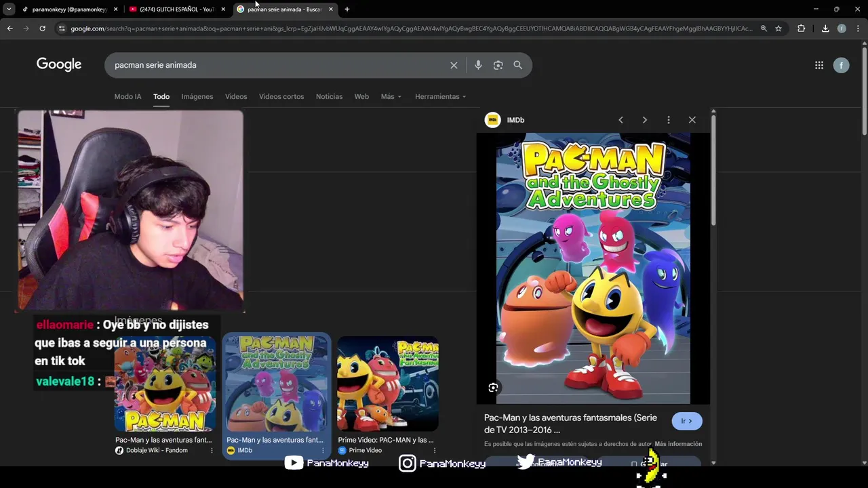
Task: Switch to Videos cortos results
Action: coord(281,96)
